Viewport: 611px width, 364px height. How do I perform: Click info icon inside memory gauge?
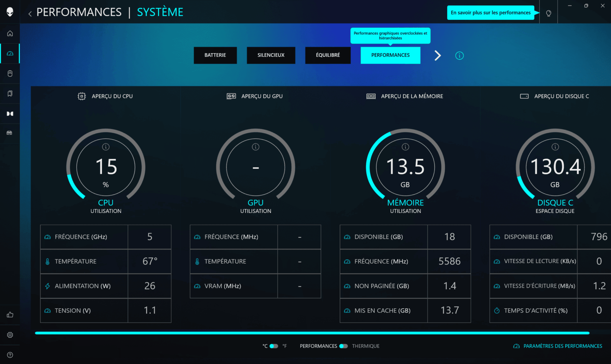tap(405, 147)
